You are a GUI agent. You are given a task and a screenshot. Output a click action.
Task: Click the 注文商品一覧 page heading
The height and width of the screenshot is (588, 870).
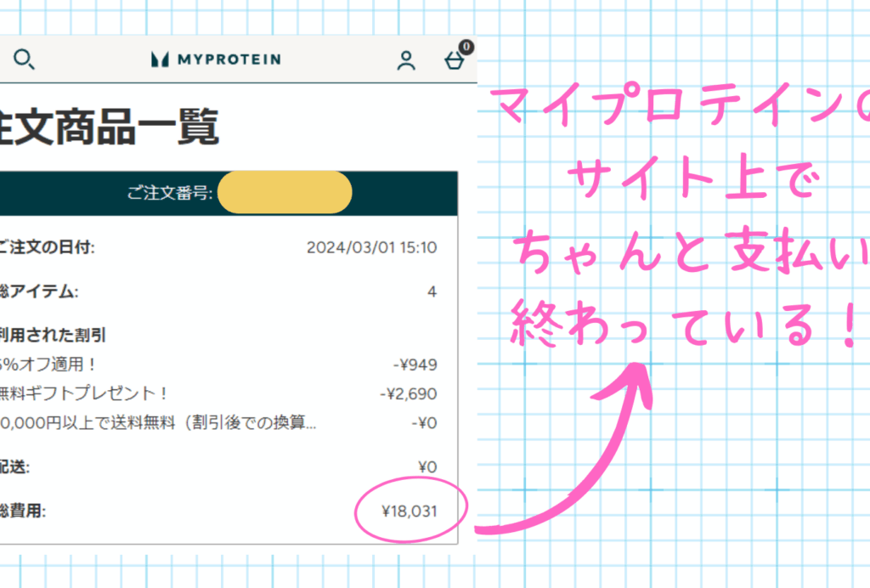pyautogui.click(x=109, y=127)
